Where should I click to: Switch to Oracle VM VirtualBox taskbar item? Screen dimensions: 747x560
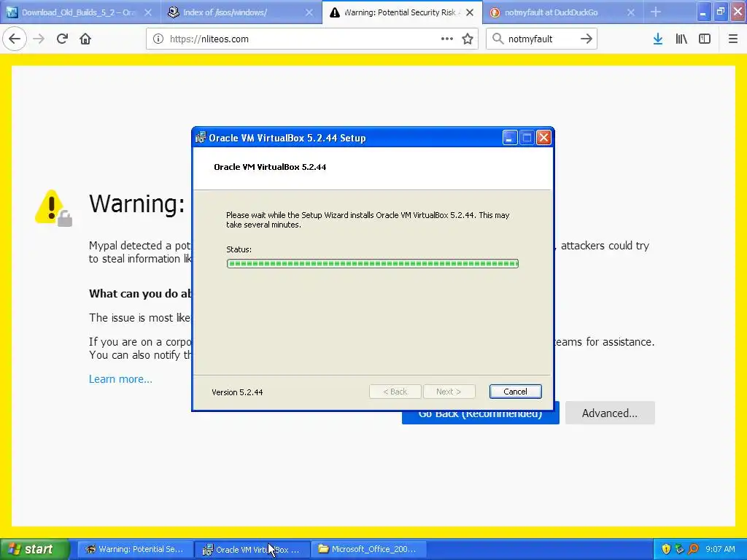click(252, 550)
